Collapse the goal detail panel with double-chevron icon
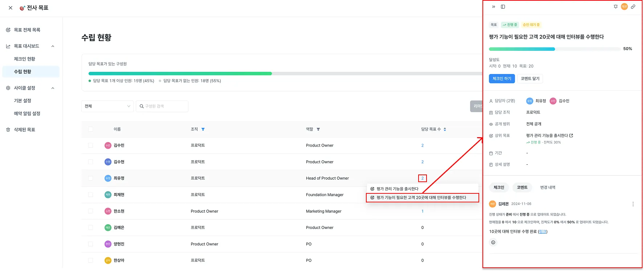 tap(493, 7)
